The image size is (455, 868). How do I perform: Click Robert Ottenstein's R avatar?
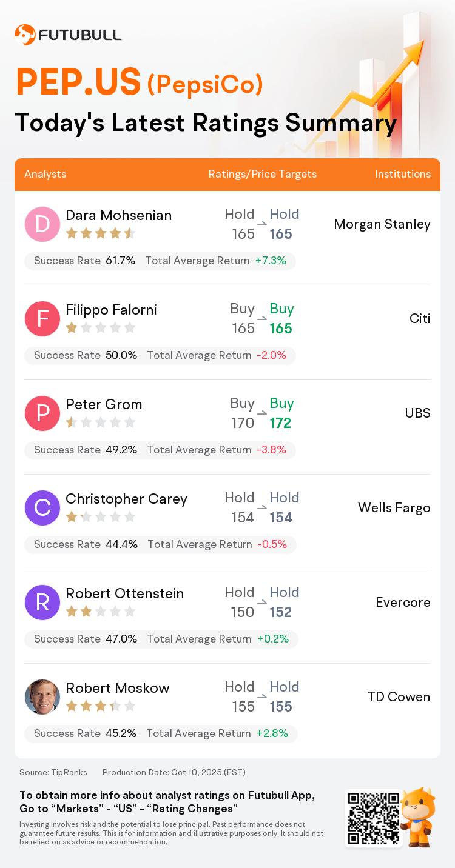tap(42, 603)
